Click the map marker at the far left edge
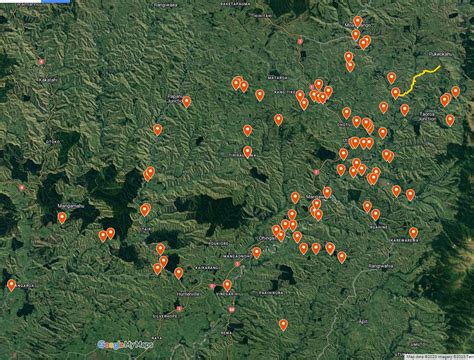The image size is (474, 360). tap(11, 285)
